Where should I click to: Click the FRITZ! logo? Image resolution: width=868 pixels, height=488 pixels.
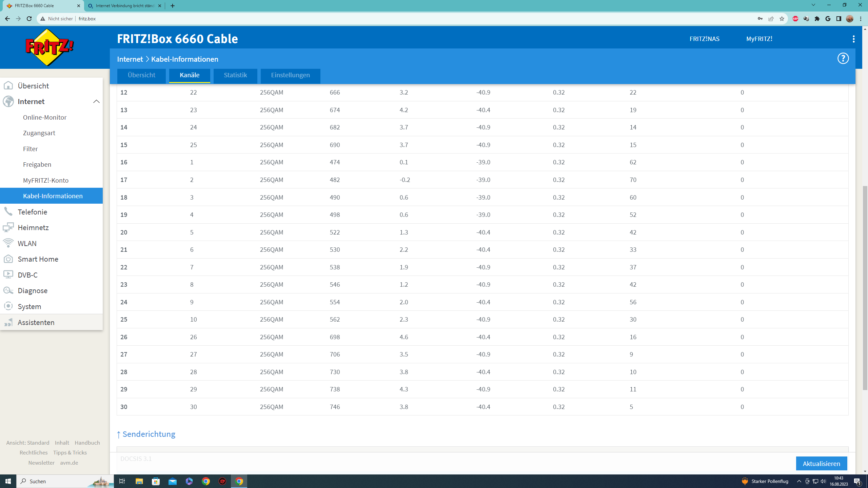click(50, 47)
